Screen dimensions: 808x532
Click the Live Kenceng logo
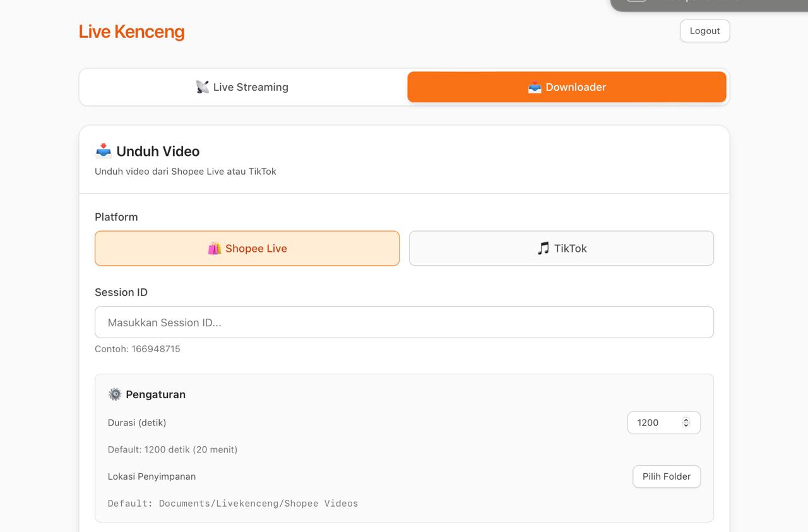click(x=131, y=32)
